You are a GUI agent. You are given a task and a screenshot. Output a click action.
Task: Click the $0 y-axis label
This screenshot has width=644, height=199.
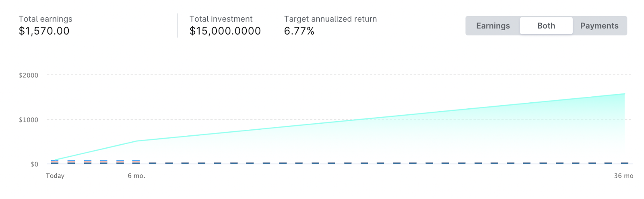coord(35,164)
